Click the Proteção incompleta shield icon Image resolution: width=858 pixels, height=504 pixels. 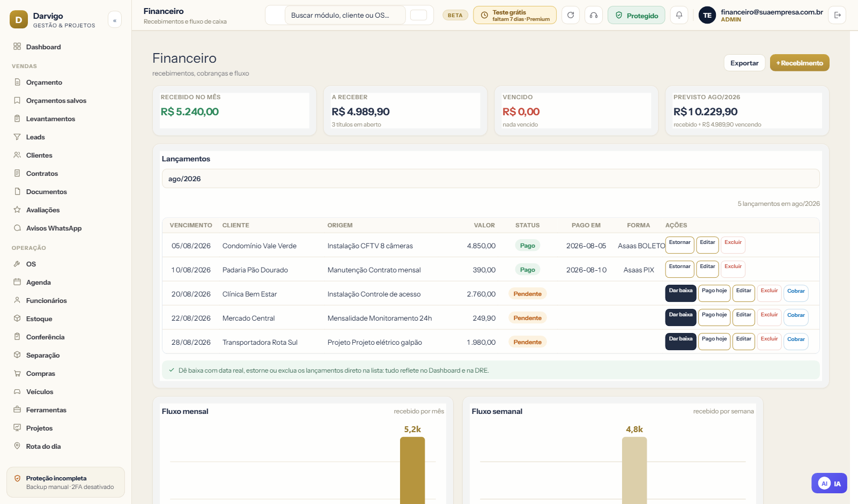click(17, 478)
